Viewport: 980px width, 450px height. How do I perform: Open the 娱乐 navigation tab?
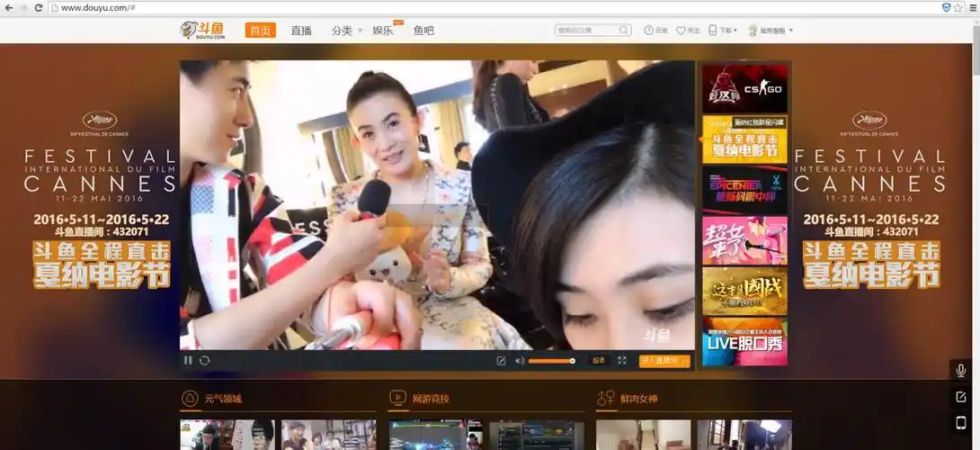tap(384, 31)
